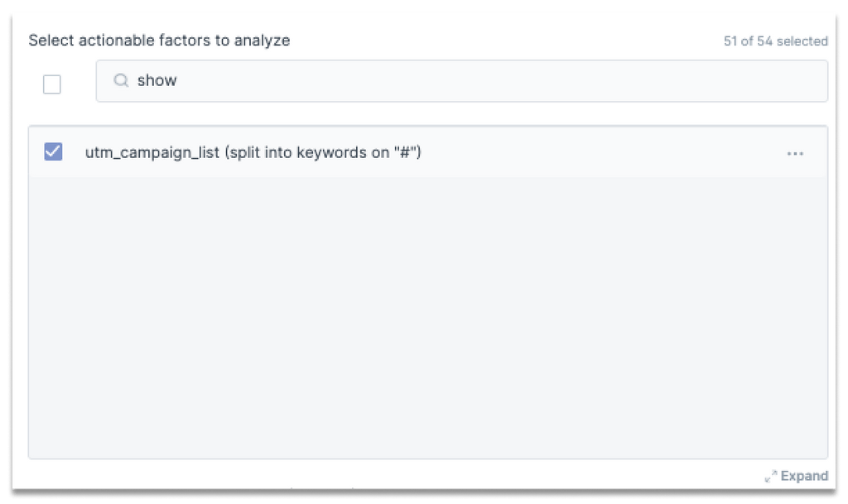Toggle the select-all factors checkbox

(x=52, y=84)
